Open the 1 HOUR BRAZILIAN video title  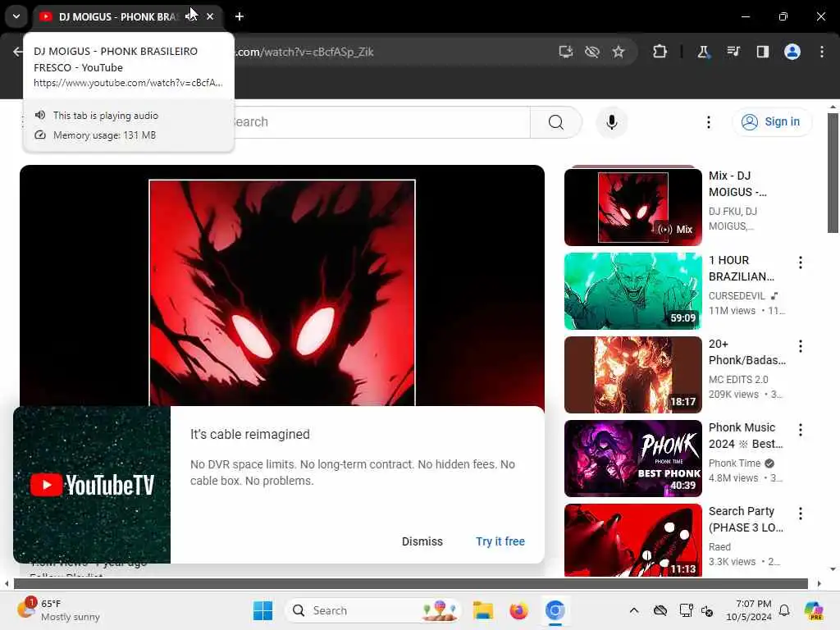(x=742, y=268)
